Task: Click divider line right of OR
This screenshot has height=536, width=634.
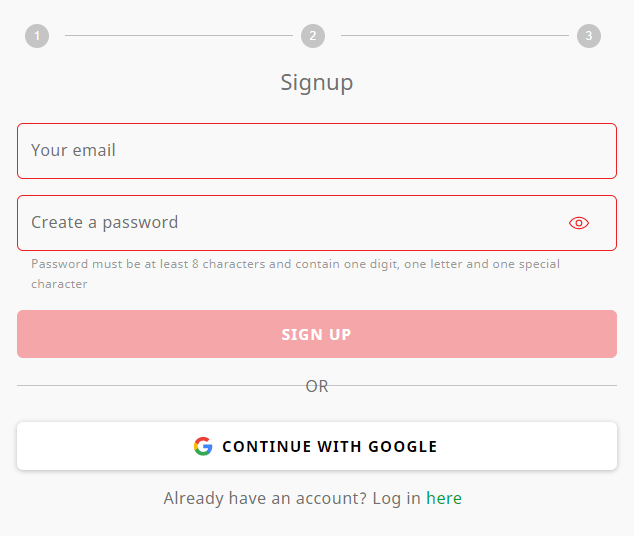Action: (473, 386)
